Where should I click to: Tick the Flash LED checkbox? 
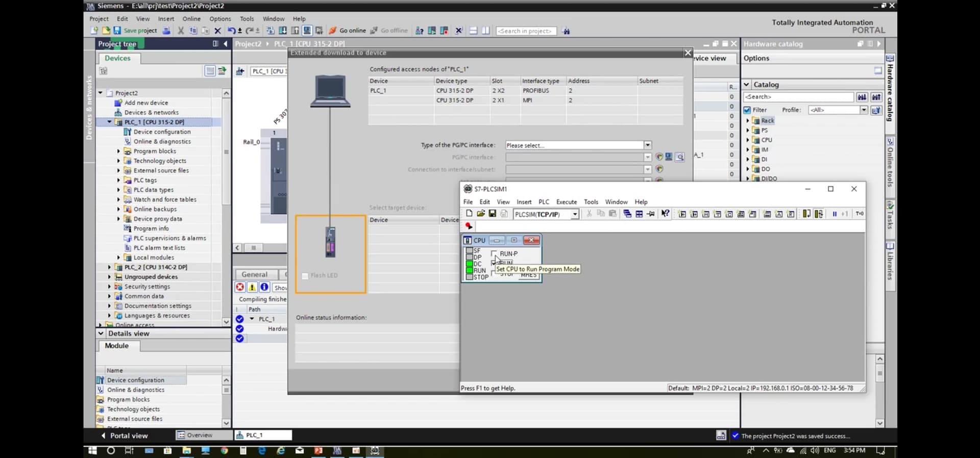(x=305, y=276)
